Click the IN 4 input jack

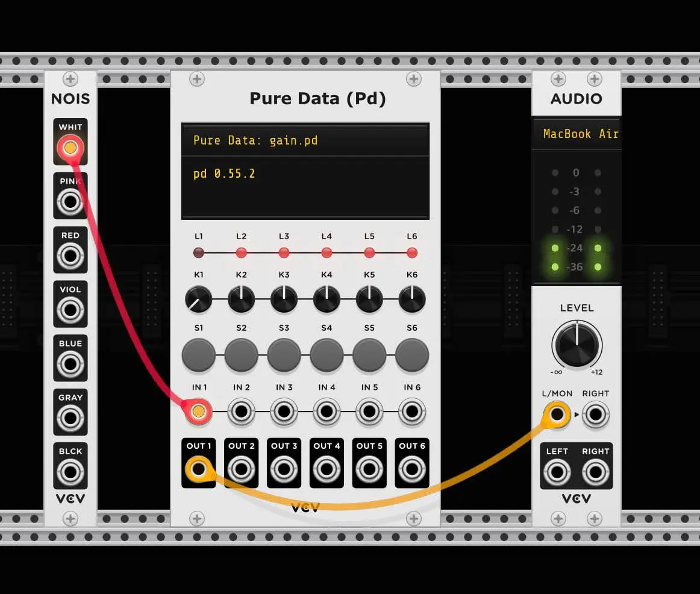pos(327,411)
